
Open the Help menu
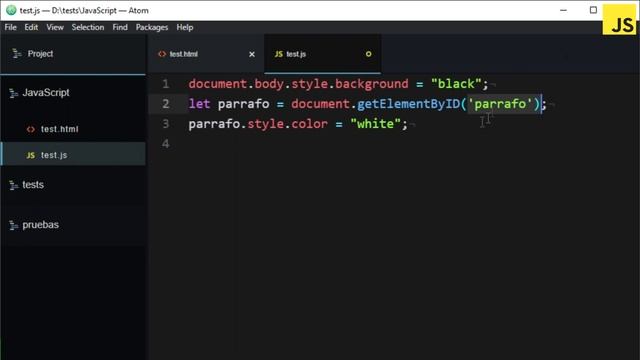tap(185, 27)
